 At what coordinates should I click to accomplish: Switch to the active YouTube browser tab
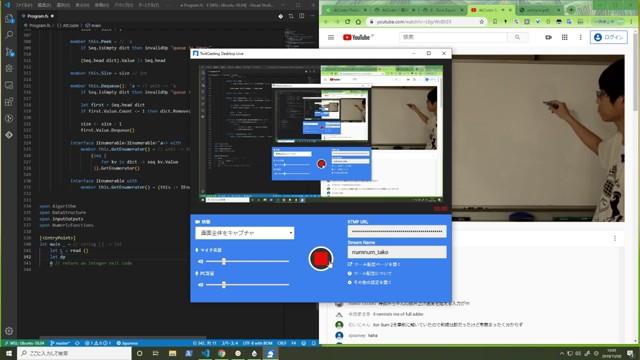pos(490,10)
